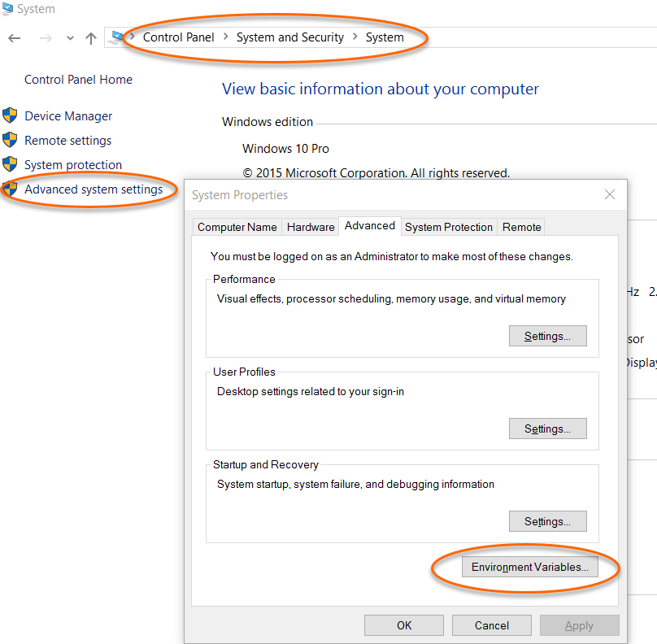This screenshot has height=644, width=657.
Task: Close the System Properties dialog
Action: 610,194
